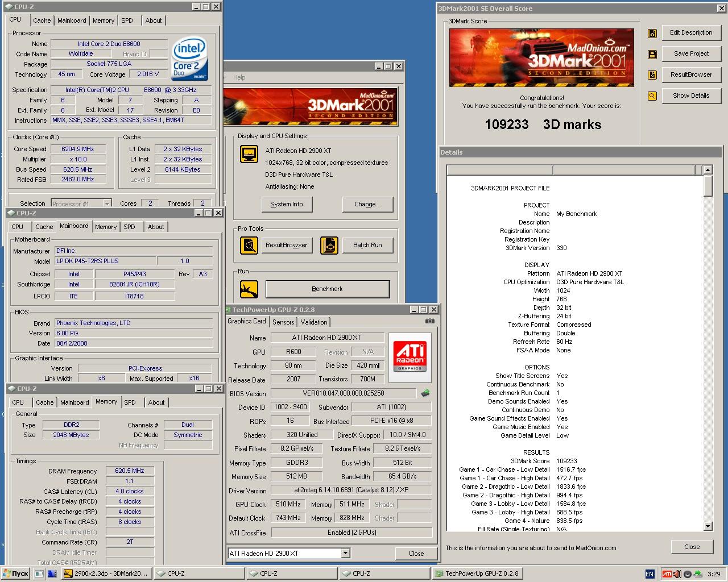
Task: Start the Benchmark button
Action: tap(328, 289)
